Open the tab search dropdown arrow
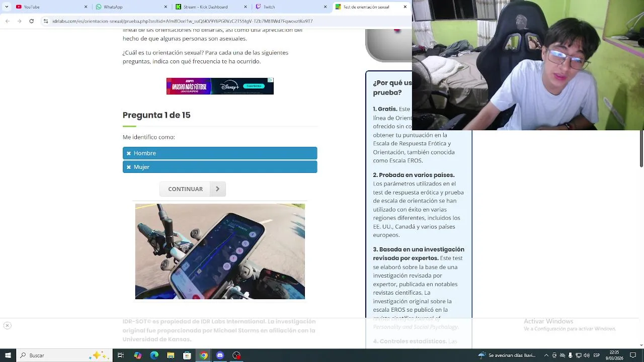This screenshot has width=644, height=362. [x=6, y=7]
